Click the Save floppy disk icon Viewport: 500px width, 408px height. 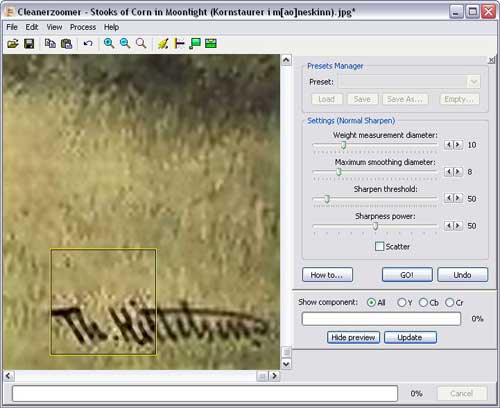29,43
